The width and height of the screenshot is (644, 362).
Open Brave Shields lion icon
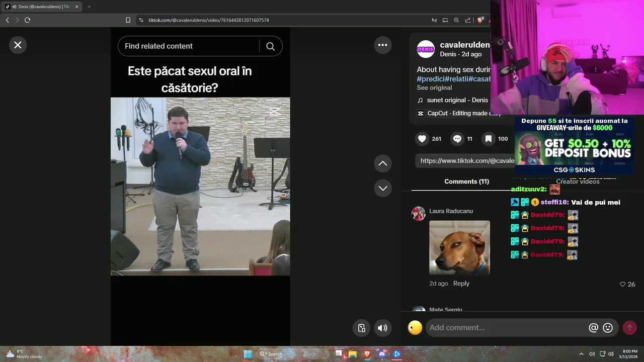(x=480, y=20)
